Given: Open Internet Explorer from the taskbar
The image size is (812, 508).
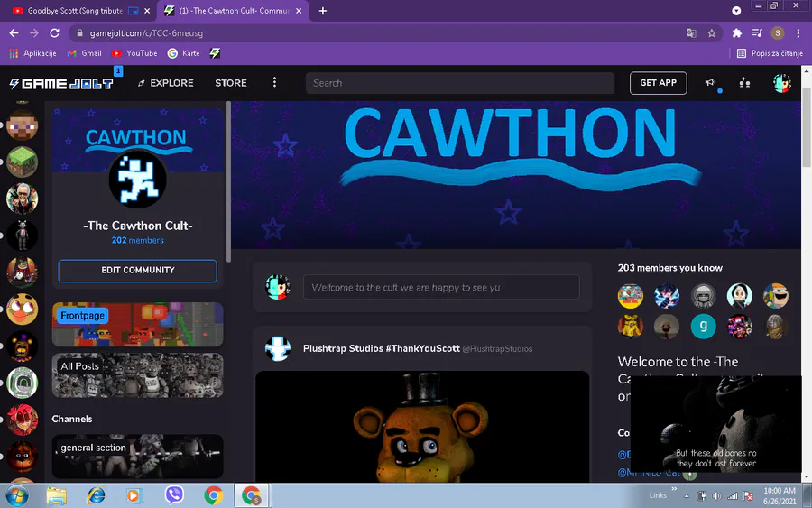Looking at the screenshot, I should coord(96,495).
